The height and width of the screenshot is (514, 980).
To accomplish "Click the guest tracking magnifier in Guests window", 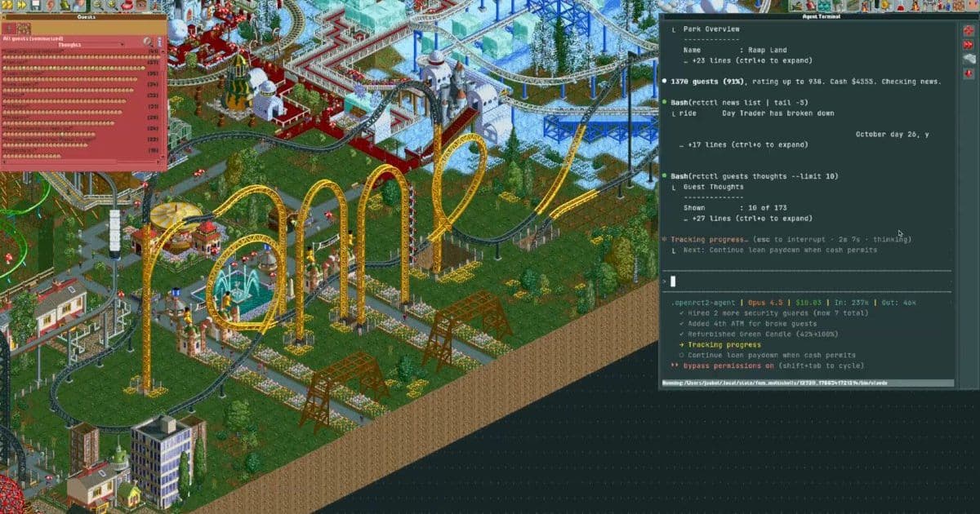I will tap(148, 41).
